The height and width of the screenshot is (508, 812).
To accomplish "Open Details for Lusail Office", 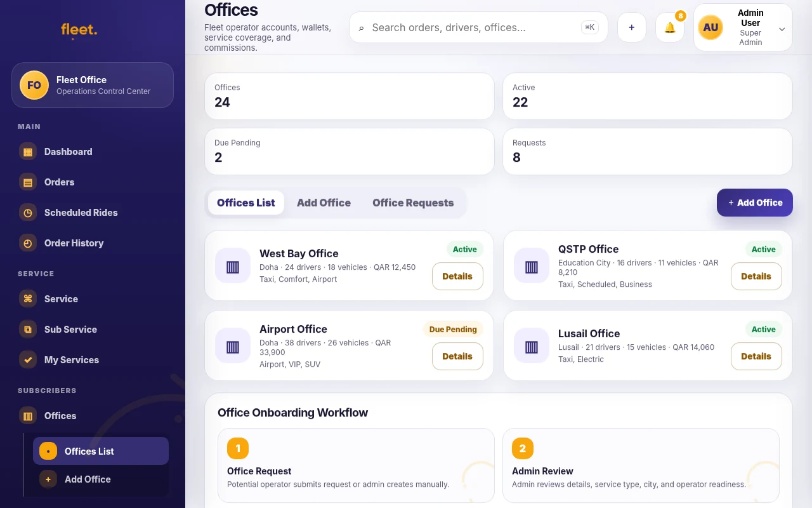I will click(x=756, y=356).
